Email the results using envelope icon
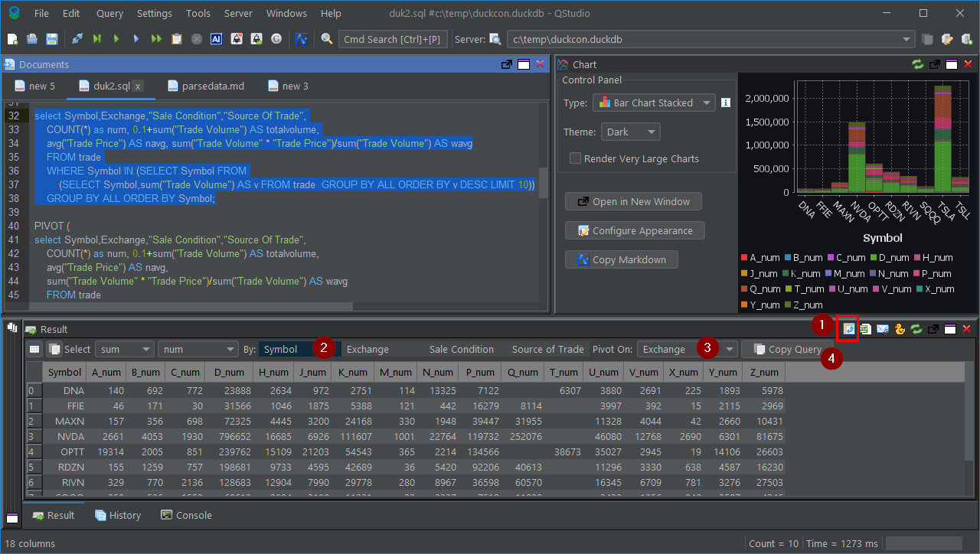The image size is (980, 554). (882, 329)
